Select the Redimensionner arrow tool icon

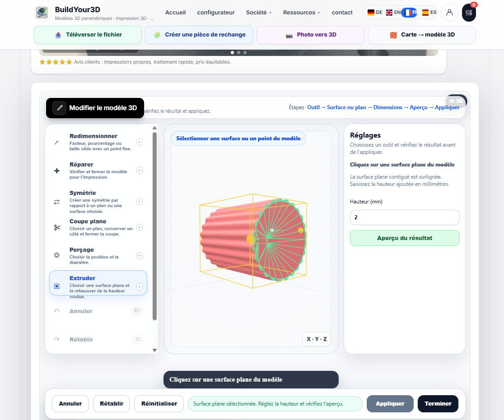[56, 142]
